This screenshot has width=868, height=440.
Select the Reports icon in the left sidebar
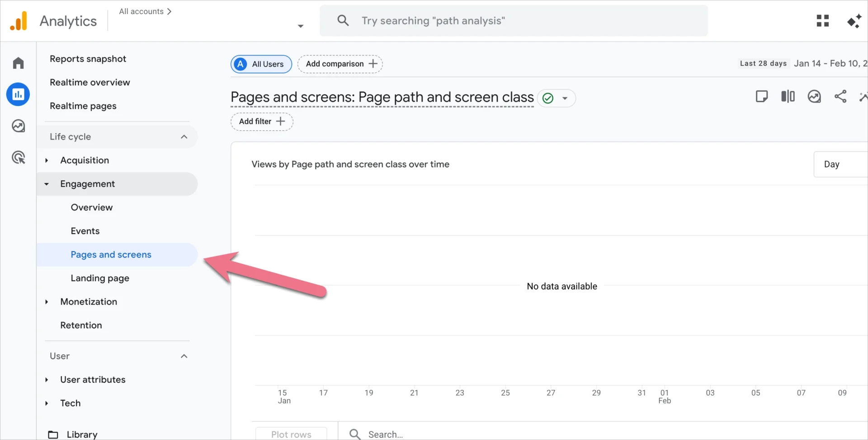[x=18, y=94]
